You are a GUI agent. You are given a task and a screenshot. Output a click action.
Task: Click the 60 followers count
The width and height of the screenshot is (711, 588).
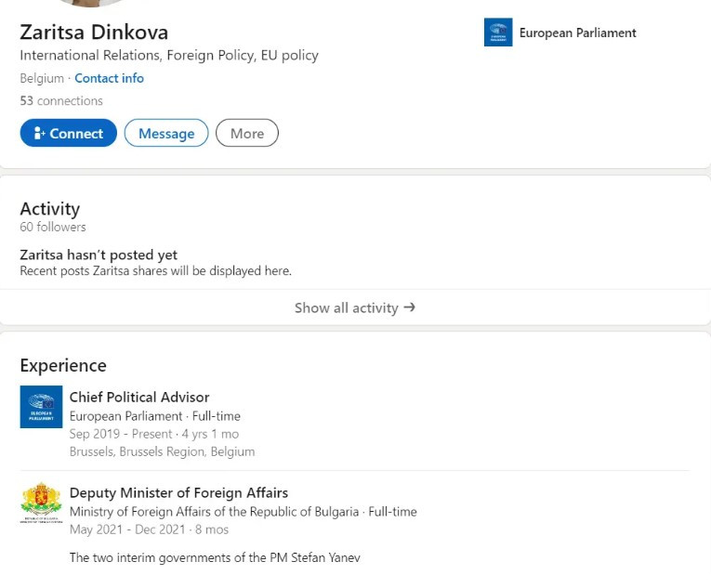click(x=53, y=227)
